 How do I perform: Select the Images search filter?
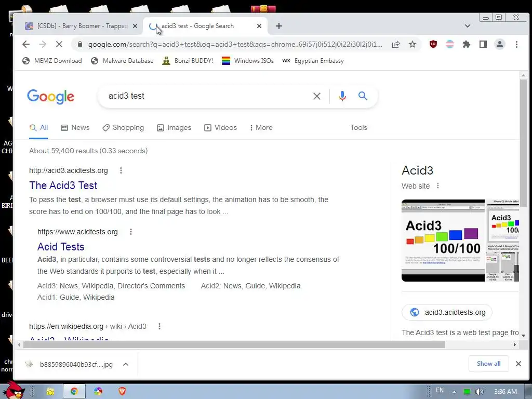(x=174, y=128)
